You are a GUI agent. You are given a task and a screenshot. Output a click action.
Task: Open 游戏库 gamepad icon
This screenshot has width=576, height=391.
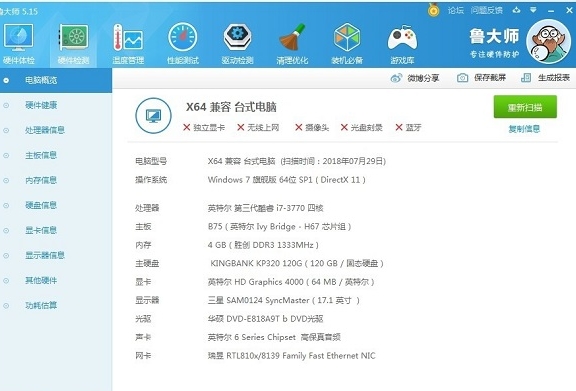click(x=402, y=37)
